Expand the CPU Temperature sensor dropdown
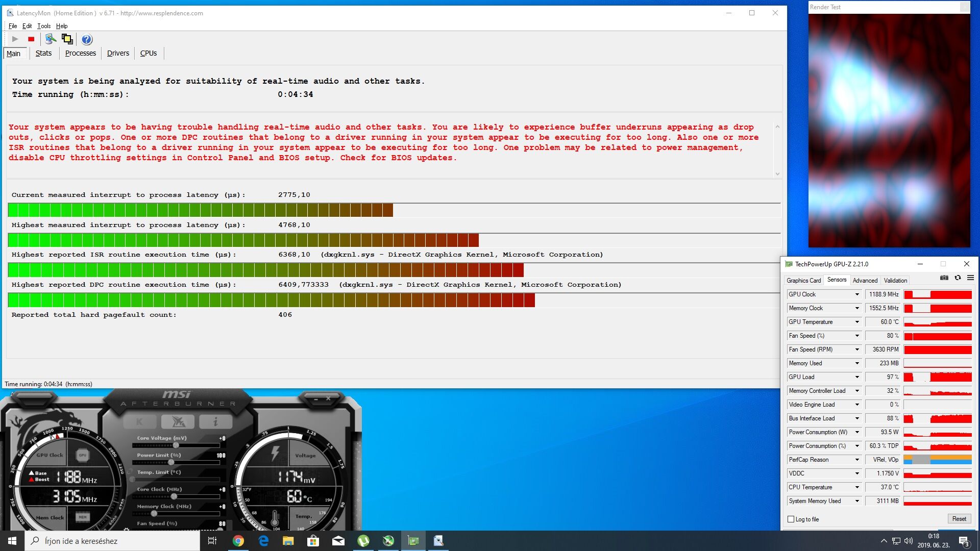980x551 pixels. (x=857, y=487)
